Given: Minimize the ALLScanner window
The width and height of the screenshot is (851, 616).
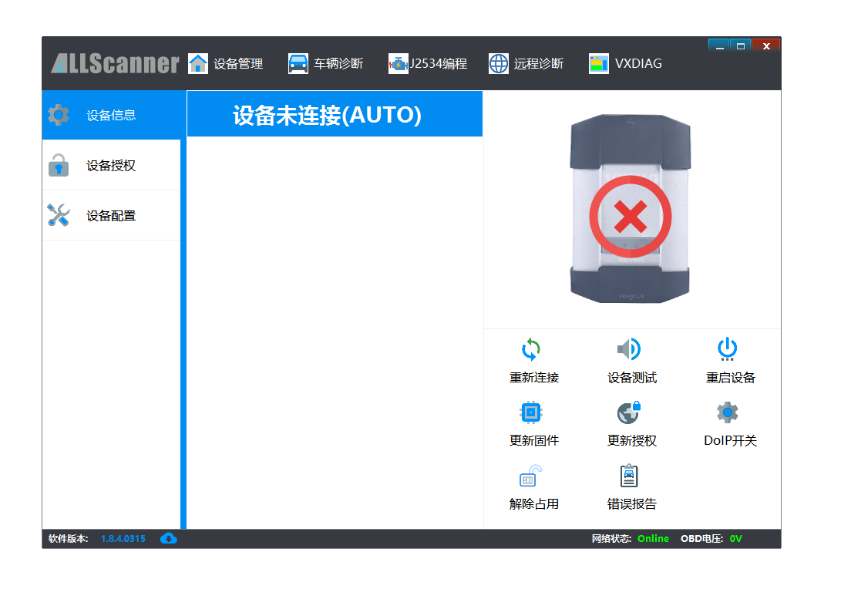Looking at the screenshot, I should click(x=720, y=46).
